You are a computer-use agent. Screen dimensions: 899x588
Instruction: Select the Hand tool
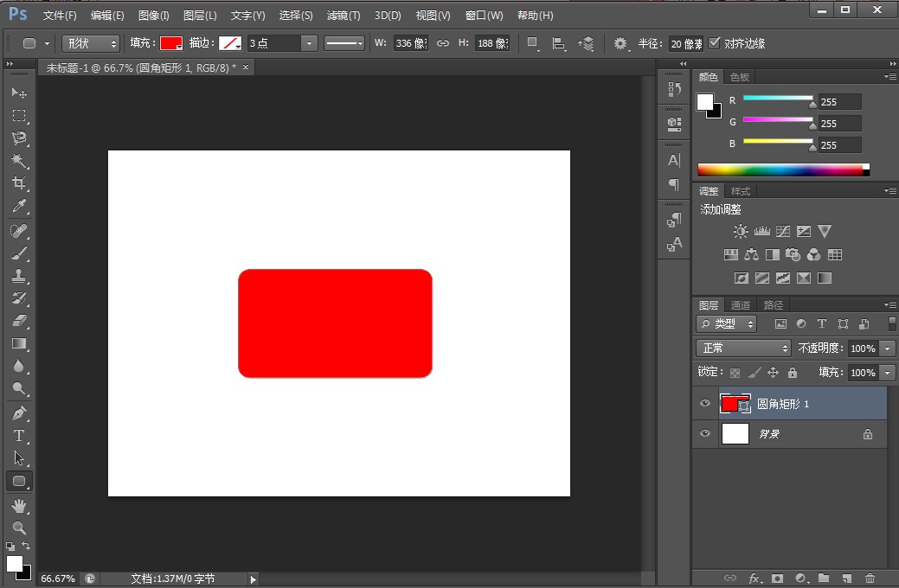19,506
